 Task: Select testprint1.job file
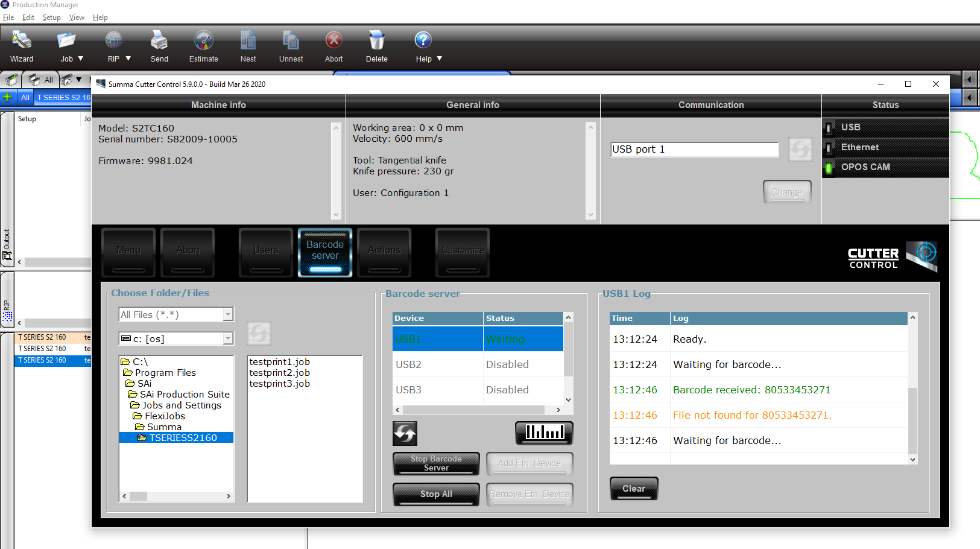point(279,362)
